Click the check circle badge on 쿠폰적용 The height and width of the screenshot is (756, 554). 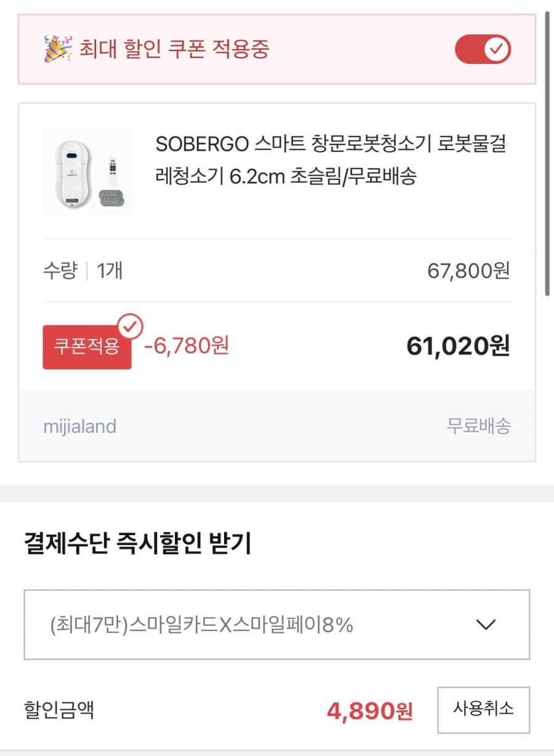(x=130, y=327)
